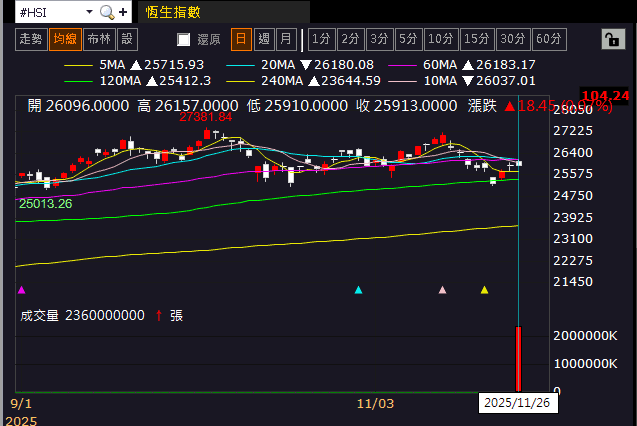Click the 60MA magenta legend swatch
The width and height of the screenshot is (637, 426).
(x=402, y=65)
